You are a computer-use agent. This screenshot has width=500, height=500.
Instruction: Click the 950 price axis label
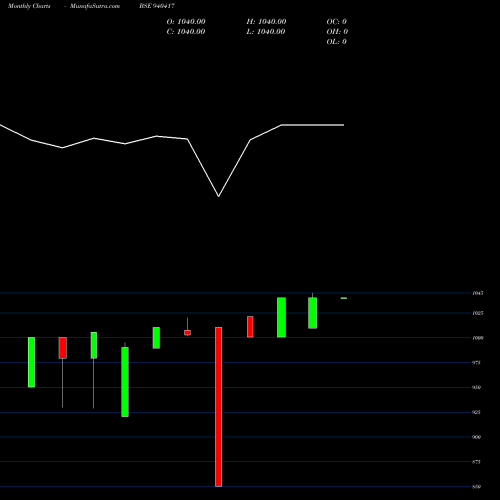[x=477, y=387]
